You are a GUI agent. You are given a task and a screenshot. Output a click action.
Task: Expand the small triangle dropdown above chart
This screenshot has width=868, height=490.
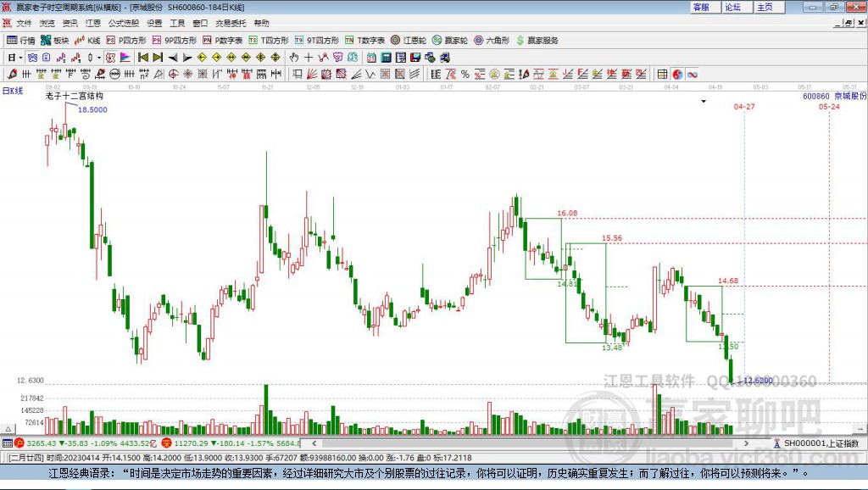pos(704,102)
